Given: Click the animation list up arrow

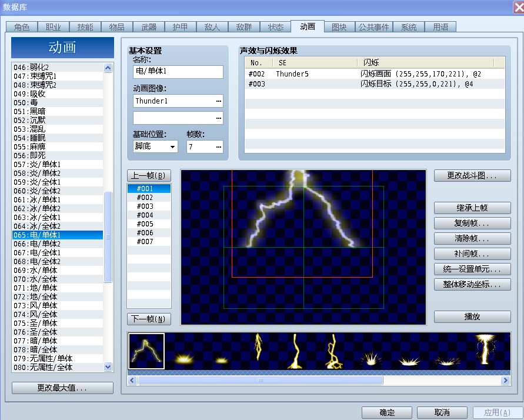Looking at the screenshot, I should coord(108,68).
